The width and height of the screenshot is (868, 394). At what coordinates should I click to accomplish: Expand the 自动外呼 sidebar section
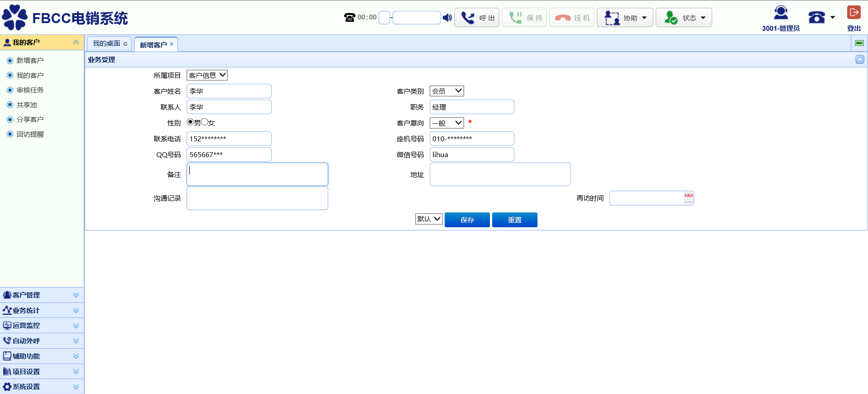(42, 341)
